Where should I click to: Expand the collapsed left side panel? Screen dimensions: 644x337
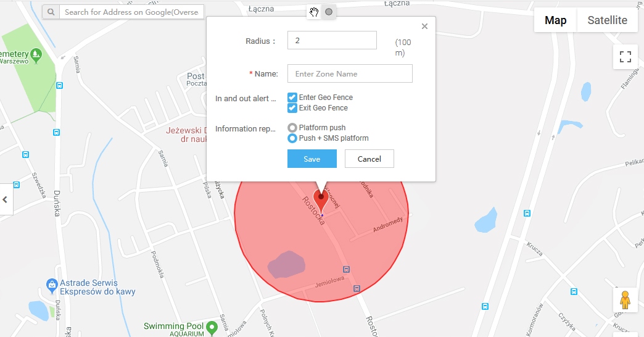tap(6, 199)
